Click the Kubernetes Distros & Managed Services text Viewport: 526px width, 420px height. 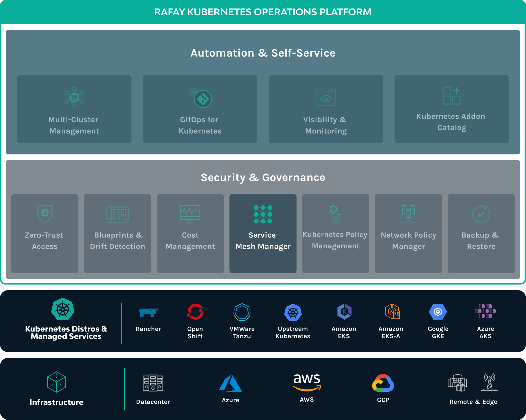pyautogui.click(x=66, y=332)
